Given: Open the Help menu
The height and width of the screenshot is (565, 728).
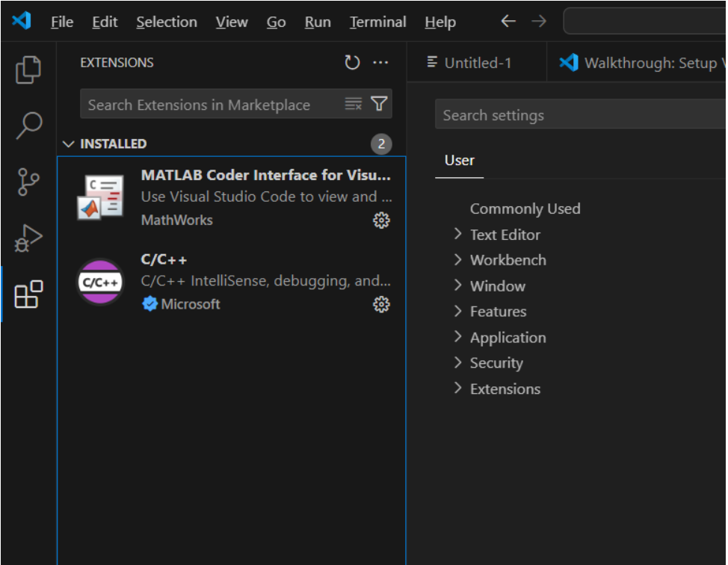Looking at the screenshot, I should point(440,22).
